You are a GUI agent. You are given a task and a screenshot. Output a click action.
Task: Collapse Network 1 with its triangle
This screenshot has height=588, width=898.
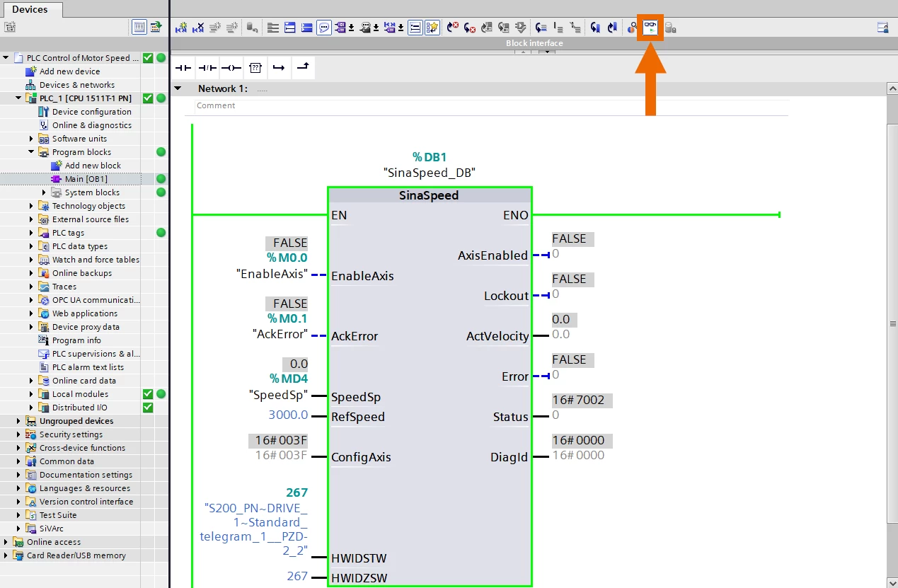pos(178,88)
